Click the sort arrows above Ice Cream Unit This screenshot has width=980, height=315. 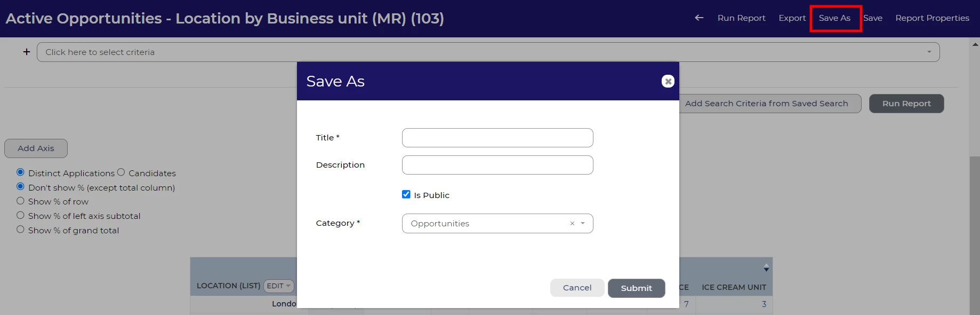[766, 267]
